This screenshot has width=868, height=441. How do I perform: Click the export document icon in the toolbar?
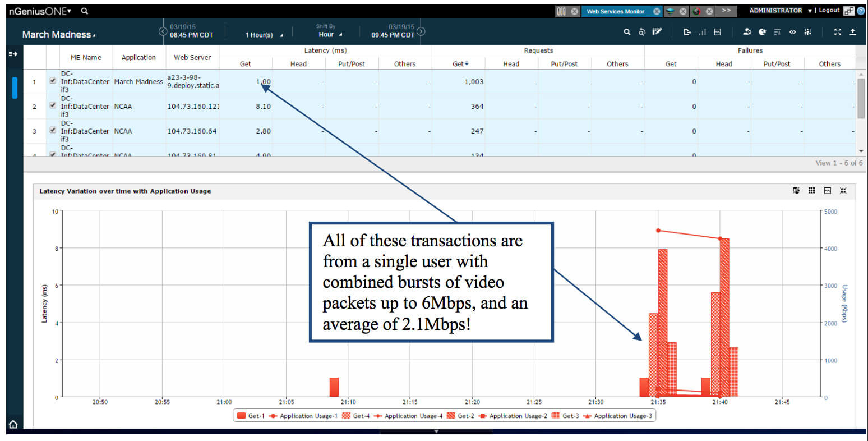[687, 33]
